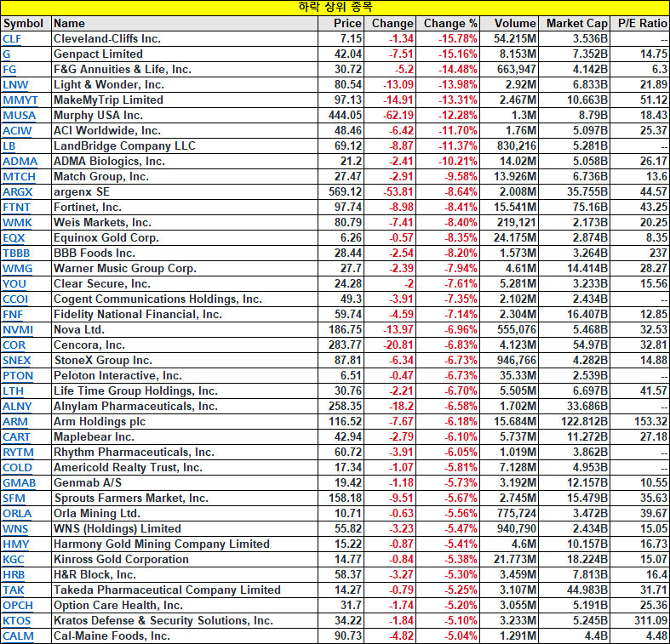Open the G symbol link
The image size is (670, 644).
[x=7, y=54]
